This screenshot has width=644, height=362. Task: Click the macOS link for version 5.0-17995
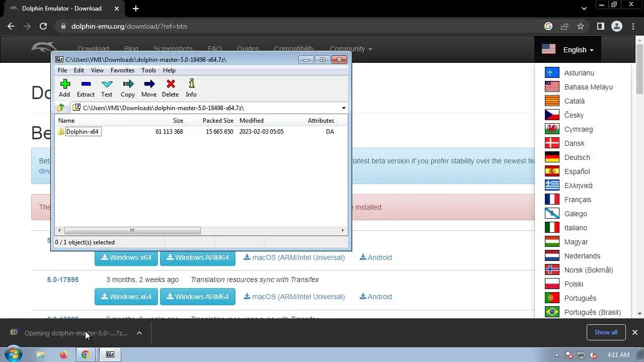(294, 297)
